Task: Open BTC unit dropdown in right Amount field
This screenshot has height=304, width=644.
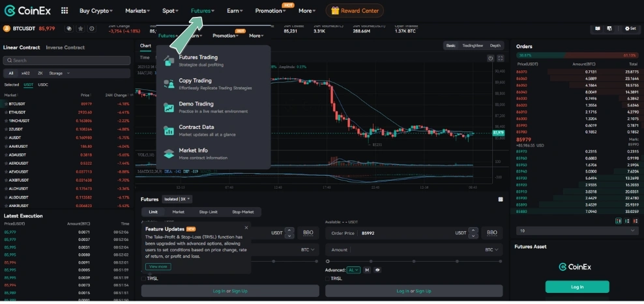Action: coord(491,249)
